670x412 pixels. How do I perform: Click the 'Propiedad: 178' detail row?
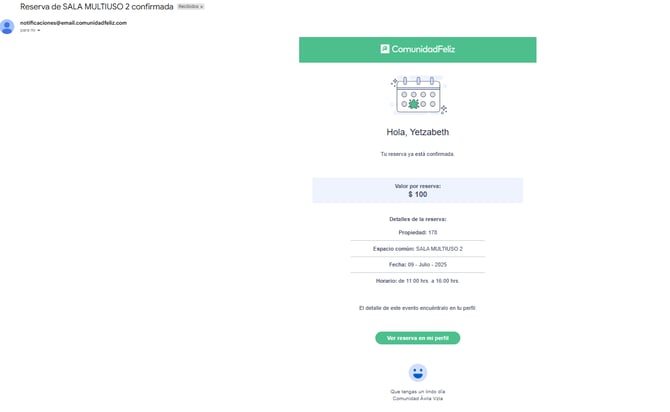point(417,232)
